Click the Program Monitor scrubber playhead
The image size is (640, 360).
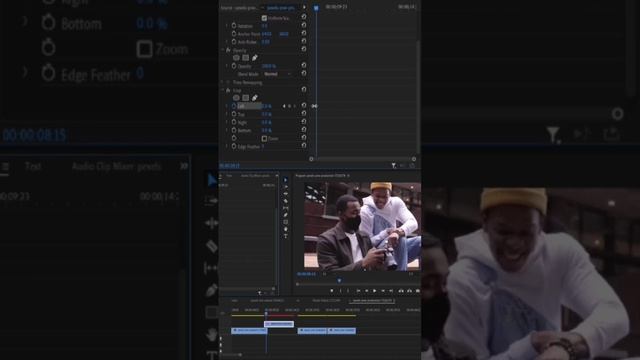339,280
